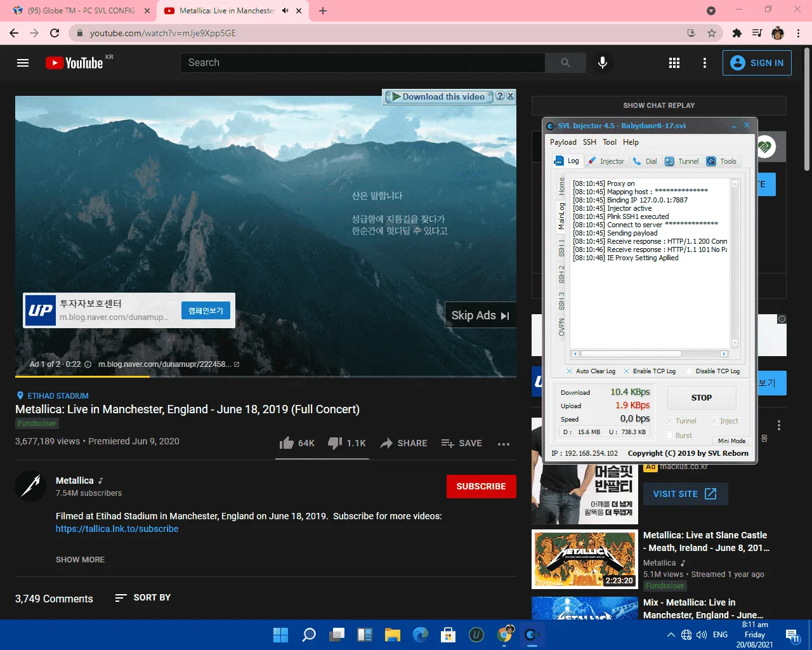This screenshot has height=650, width=812.
Task: Click the YouTube search magnifier button
Action: 565,63
